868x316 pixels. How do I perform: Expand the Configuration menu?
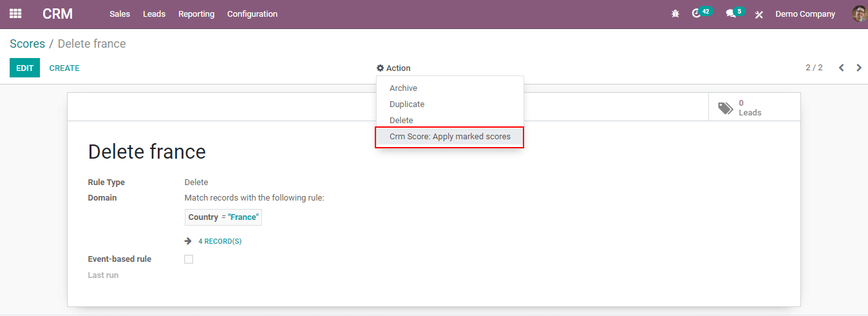pyautogui.click(x=252, y=14)
